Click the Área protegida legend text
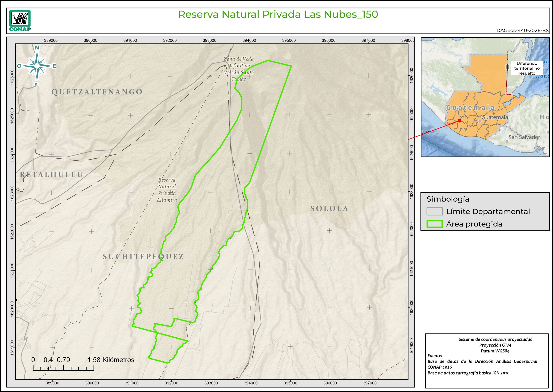Screen dimensions: 553x392 click(x=474, y=224)
